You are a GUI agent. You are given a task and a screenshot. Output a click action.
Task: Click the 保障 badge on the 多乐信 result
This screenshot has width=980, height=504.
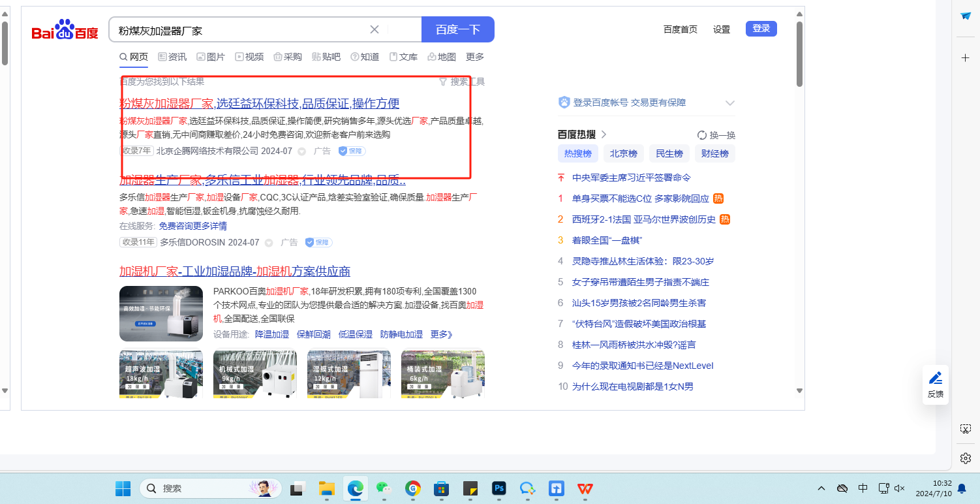pyautogui.click(x=318, y=242)
